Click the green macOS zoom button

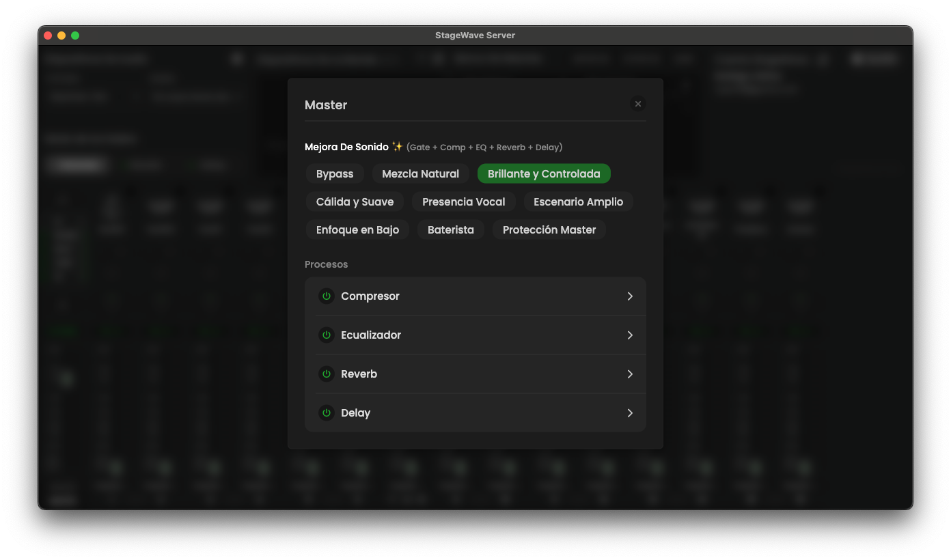coord(75,34)
